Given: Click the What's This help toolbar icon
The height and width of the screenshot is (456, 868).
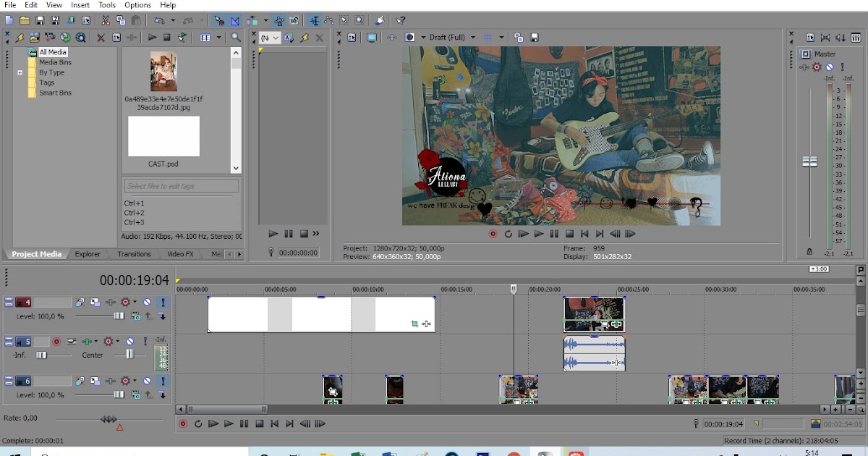Looking at the screenshot, I should tap(401, 20).
